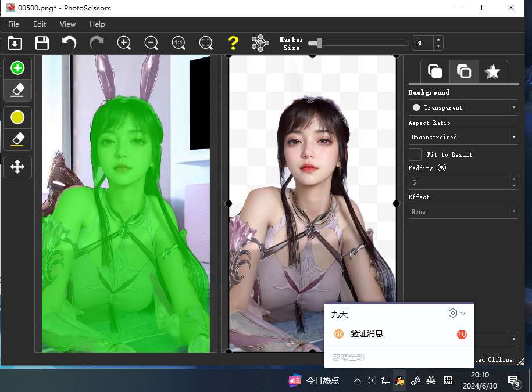Open help via the yellow question mark

(233, 43)
